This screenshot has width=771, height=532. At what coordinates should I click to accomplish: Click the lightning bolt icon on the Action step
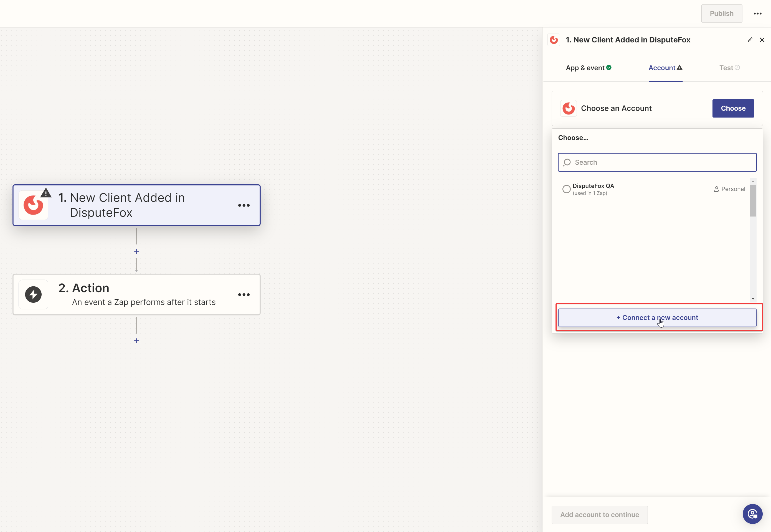click(33, 294)
